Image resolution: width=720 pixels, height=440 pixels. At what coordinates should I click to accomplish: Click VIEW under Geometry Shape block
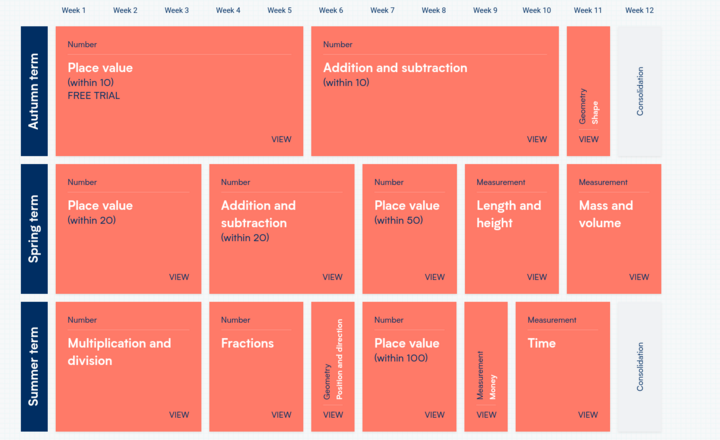click(x=588, y=139)
